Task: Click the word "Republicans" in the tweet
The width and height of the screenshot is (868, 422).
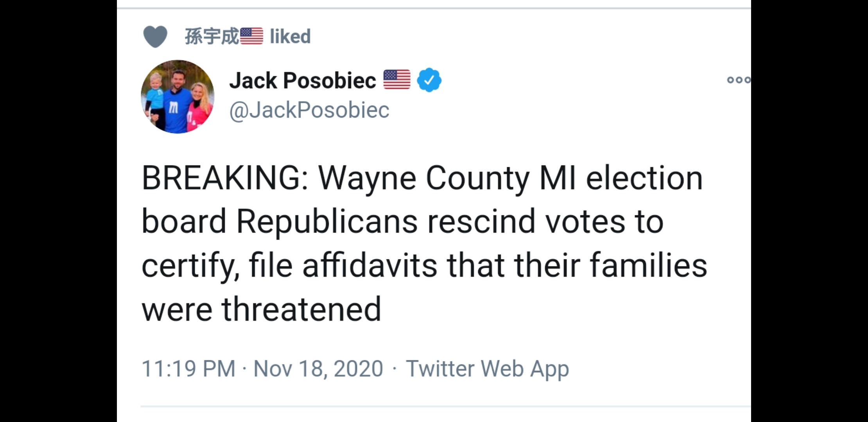Action: (x=327, y=222)
